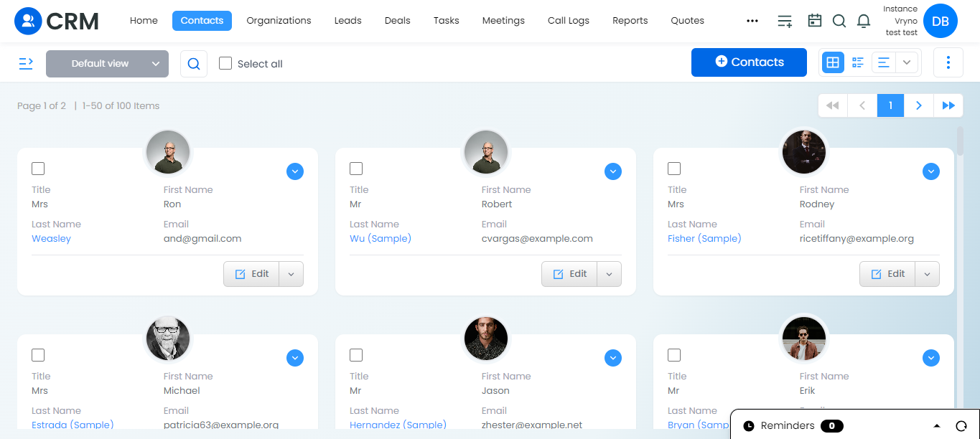
Task: Open the Tasks tab
Action: tap(446, 21)
